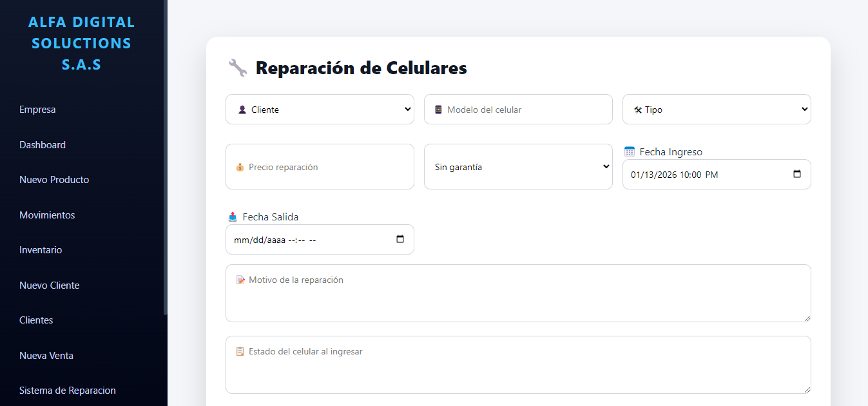Open Sistema de Reparacion page
Image resolution: width=868 pixels, height=406 pixels.
(68, 391)
